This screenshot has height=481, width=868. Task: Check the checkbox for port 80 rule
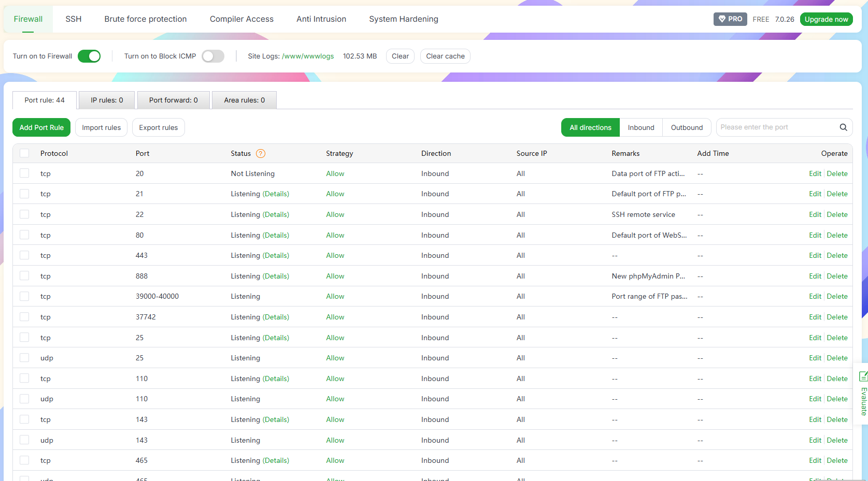24,235
